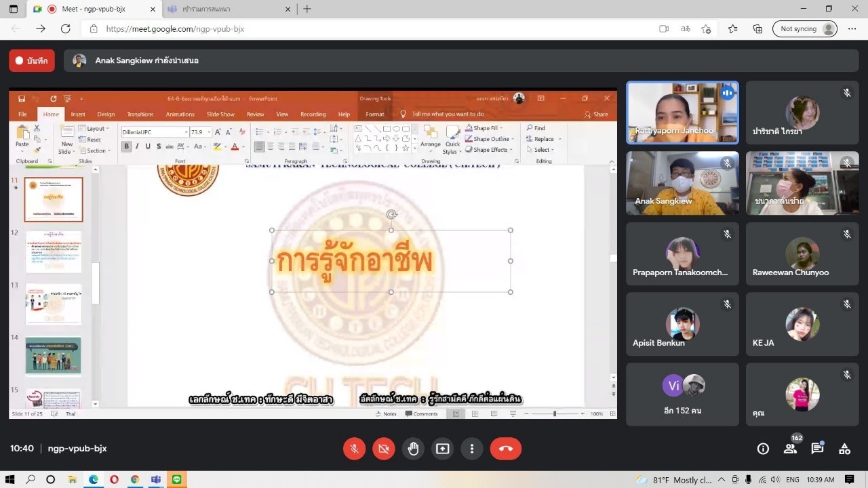Open the Meet activities panel

844,449
